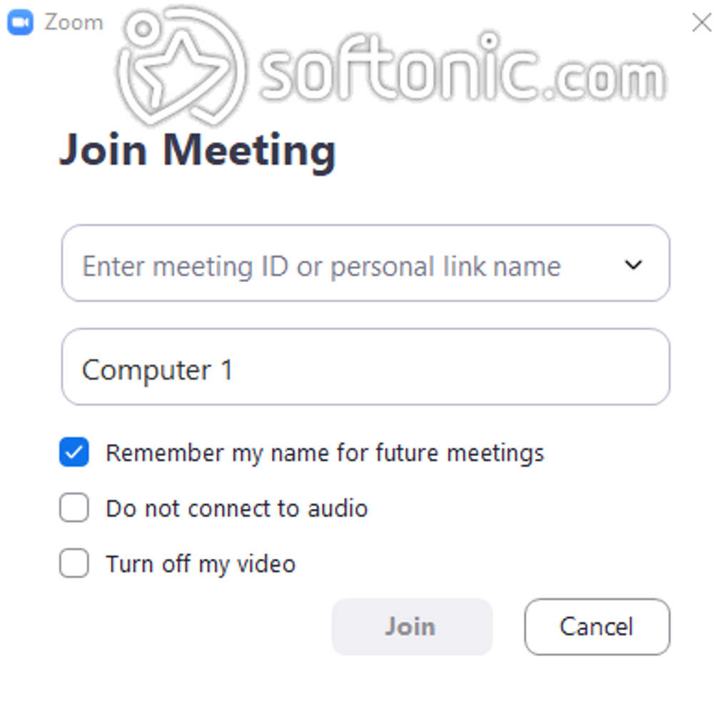The height and width of the screenshot is (713, 728).
Task: Focus the meeting ID or personal link field
Action: click(x=365, y=263)
